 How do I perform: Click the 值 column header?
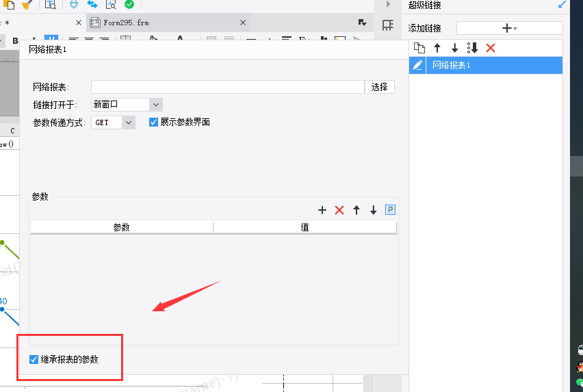(305, 227)
